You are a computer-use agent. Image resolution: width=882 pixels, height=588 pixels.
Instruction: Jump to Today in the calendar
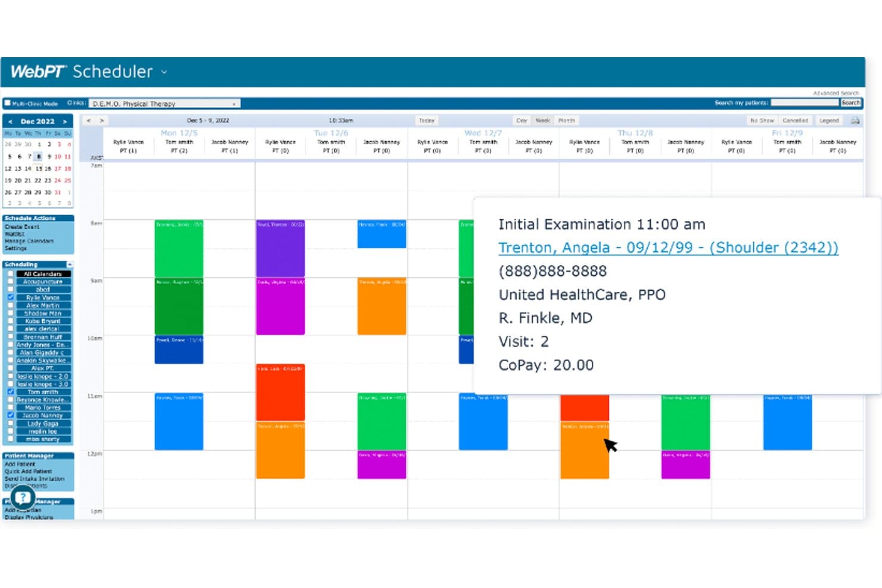(x=426, y=120)
